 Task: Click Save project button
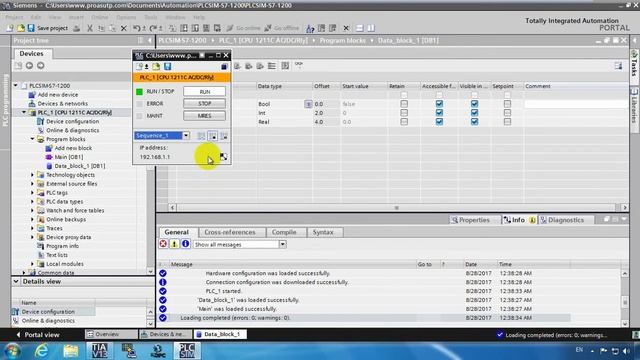point(48,28)
